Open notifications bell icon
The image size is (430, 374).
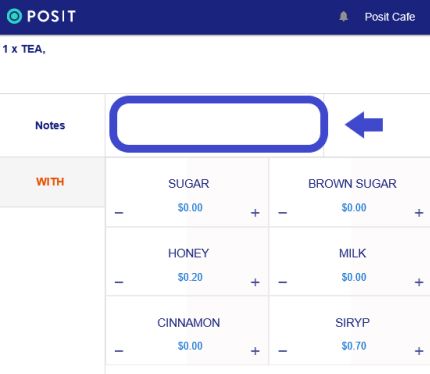point(343,16)
